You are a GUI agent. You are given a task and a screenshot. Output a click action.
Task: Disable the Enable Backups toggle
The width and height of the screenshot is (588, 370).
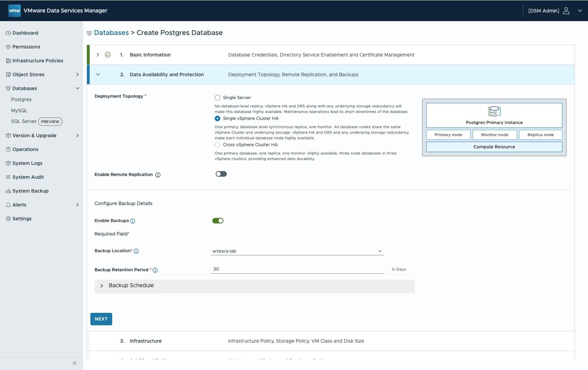218,221
